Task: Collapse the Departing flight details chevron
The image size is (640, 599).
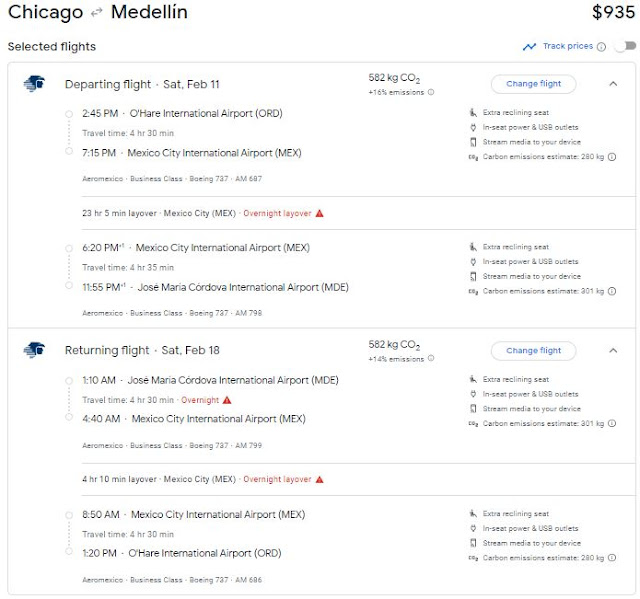Action: tap(613, 84)
